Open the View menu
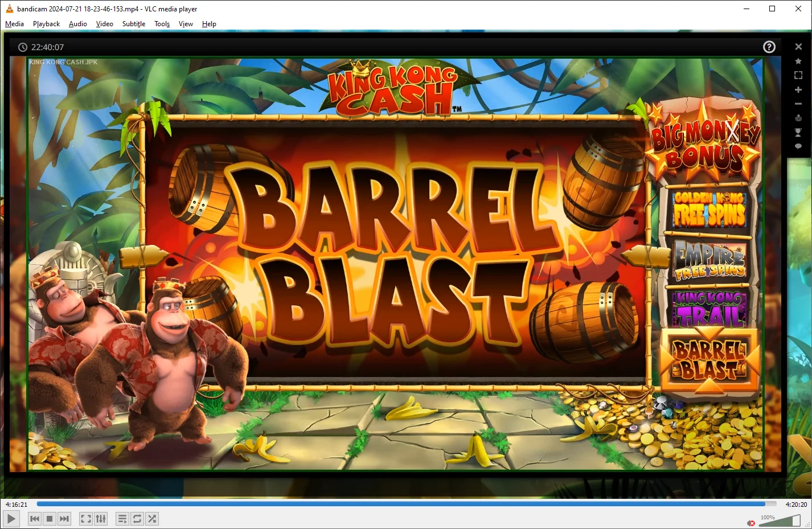812x529 pixels. click(x=186, y=24)
